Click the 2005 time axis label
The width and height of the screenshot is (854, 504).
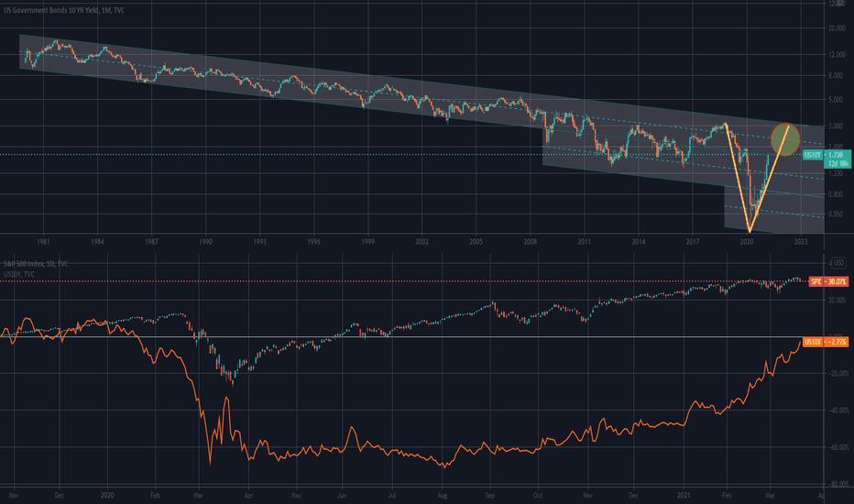pyautogui.click(x=476, y=241)
